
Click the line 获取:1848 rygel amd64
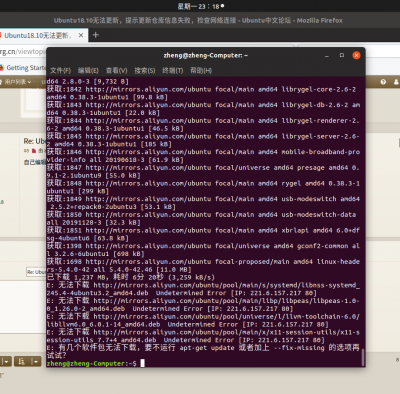tap(203, 187)
